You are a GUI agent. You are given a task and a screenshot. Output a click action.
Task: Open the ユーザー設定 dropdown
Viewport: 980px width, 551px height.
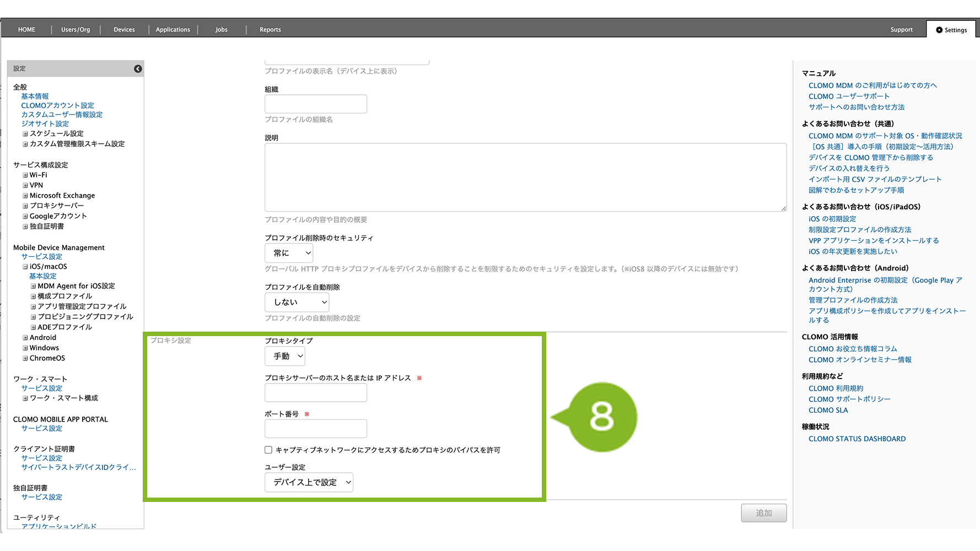click(x=309, y=483)
